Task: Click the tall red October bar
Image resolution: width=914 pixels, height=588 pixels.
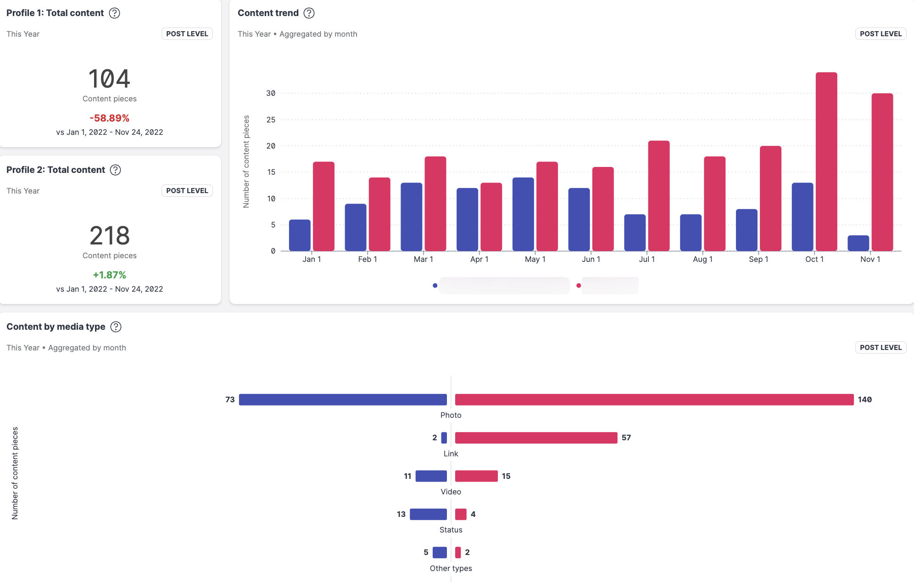Action: (826, 161)
